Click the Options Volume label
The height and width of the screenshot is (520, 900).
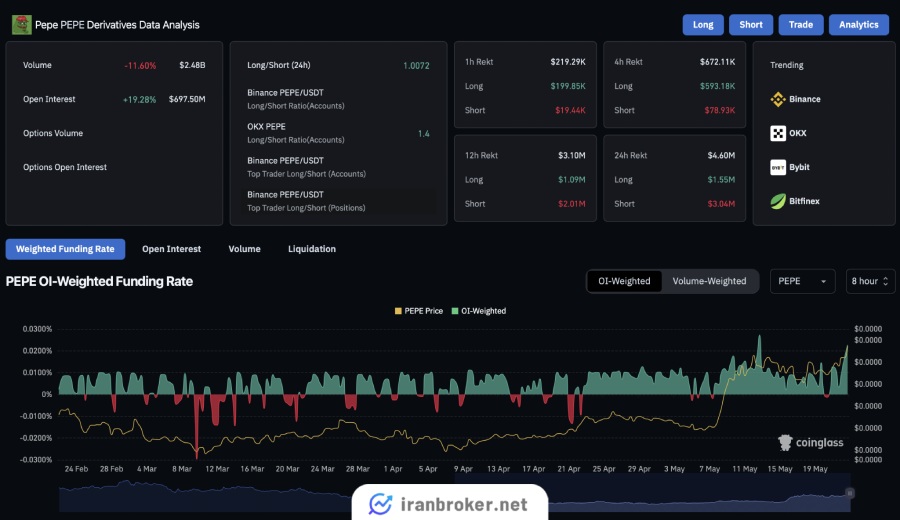pos(53,133)
